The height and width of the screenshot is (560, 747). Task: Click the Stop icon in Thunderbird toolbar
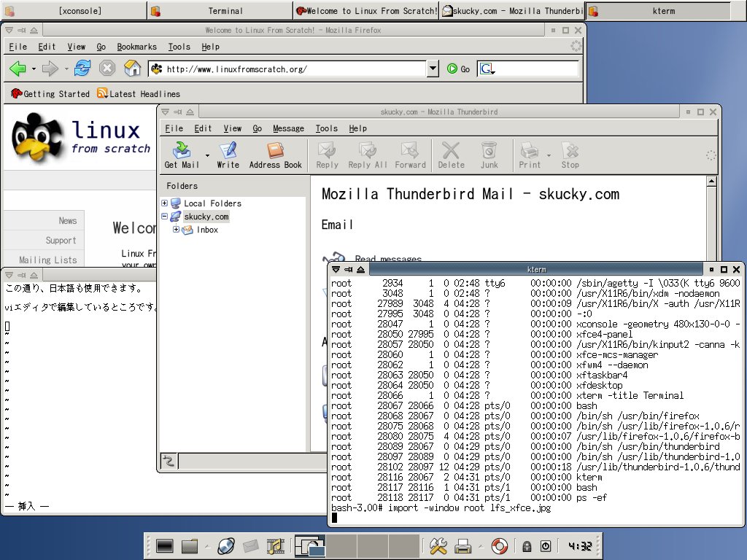click(x=570, y=155)
